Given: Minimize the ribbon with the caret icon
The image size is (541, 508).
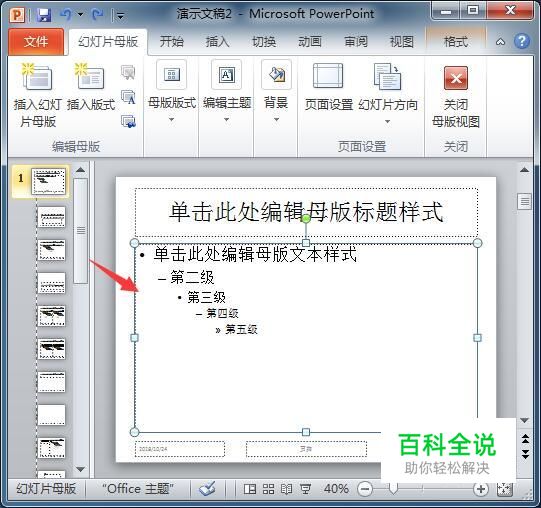Looking at the screenshot, I should pos(501,42).
